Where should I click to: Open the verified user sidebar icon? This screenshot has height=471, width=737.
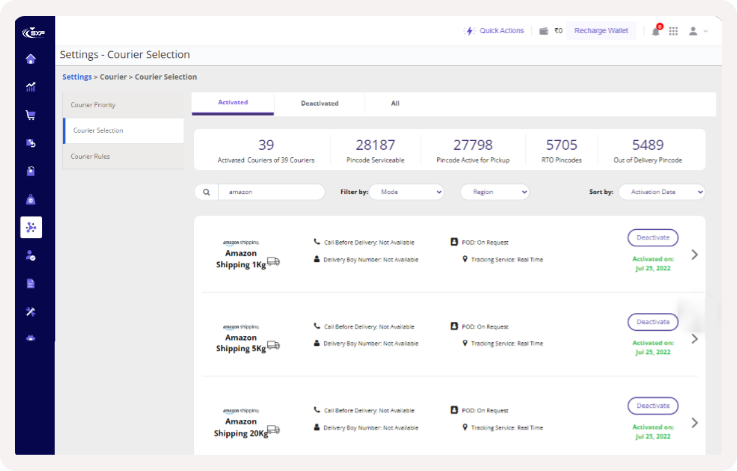31,256
